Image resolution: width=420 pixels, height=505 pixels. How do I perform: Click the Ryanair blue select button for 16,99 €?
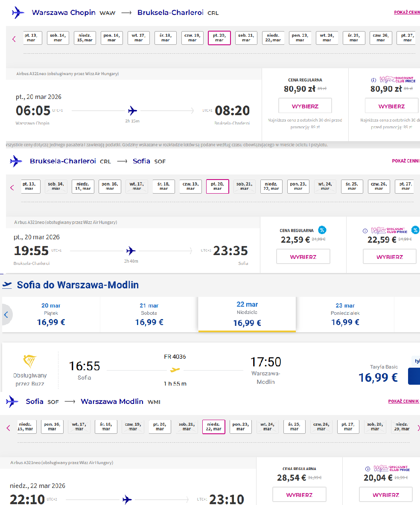[414, 376]
